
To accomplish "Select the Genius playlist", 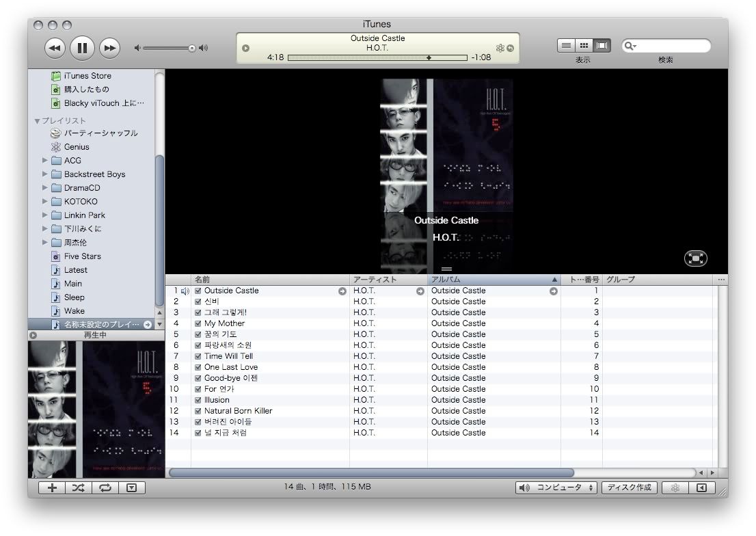I will click(70, 147).
